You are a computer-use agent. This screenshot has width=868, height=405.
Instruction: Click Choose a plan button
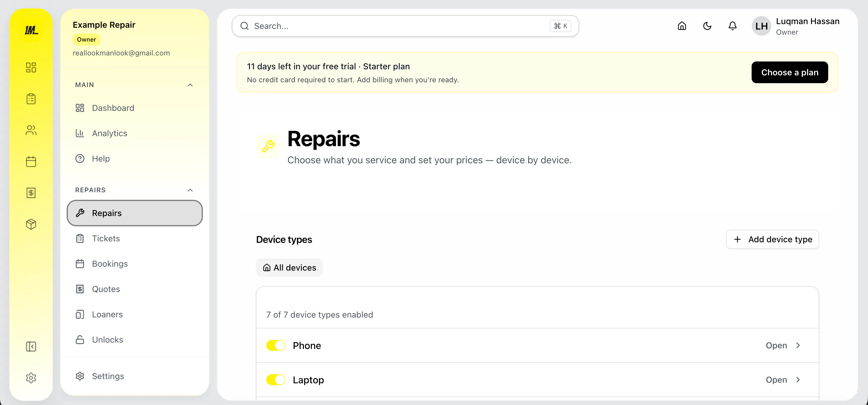(x=790, y=72)
